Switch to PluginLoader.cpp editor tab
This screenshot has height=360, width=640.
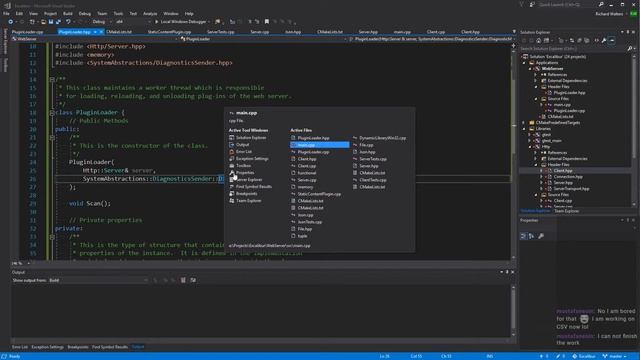pyautogui.click(x=27, y=32)
